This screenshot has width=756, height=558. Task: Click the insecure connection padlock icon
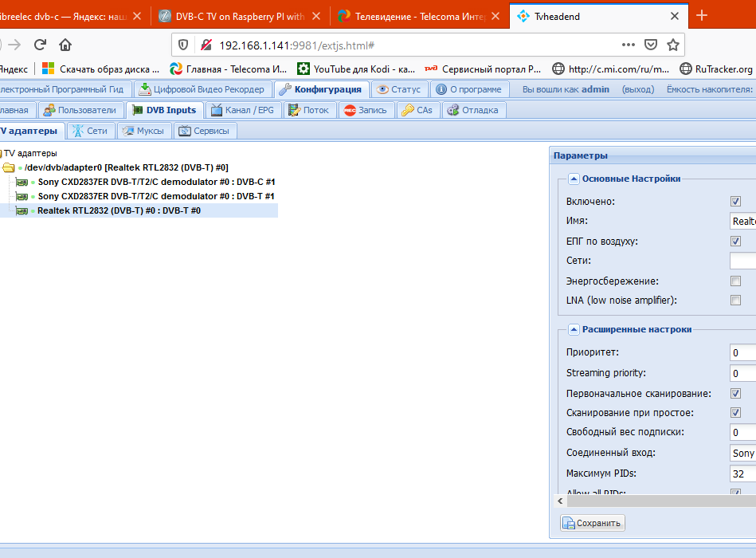tap(206, 45)
